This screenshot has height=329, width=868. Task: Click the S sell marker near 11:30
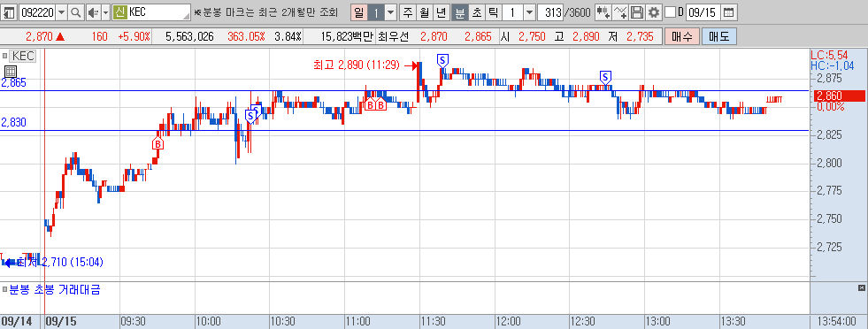pyautogui.click(x=442, y=60)
